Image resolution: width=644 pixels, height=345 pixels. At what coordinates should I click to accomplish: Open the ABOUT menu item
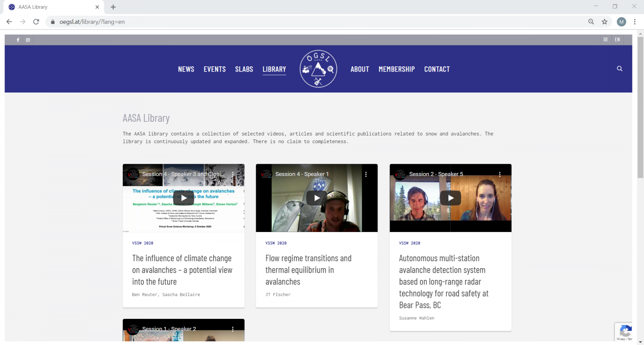tap(360, 69)
